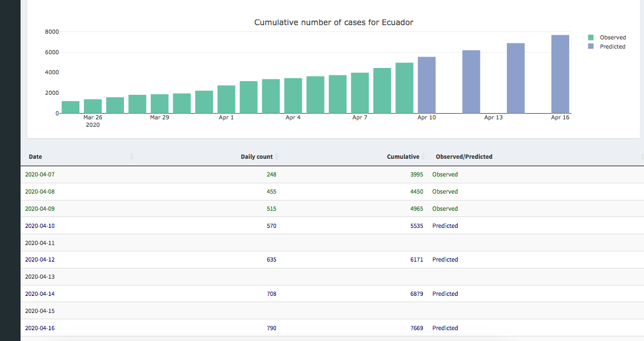Screen dimensions: 644x341
Task: Toggle the Observed series in chart legend
Action: coord(612,38)
